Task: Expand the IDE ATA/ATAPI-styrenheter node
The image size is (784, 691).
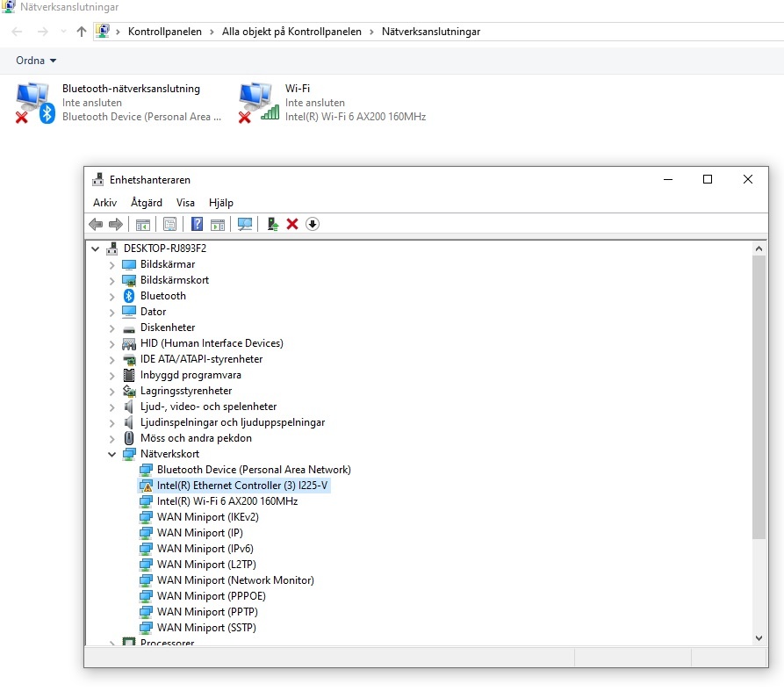Action: tap(112, 359)
